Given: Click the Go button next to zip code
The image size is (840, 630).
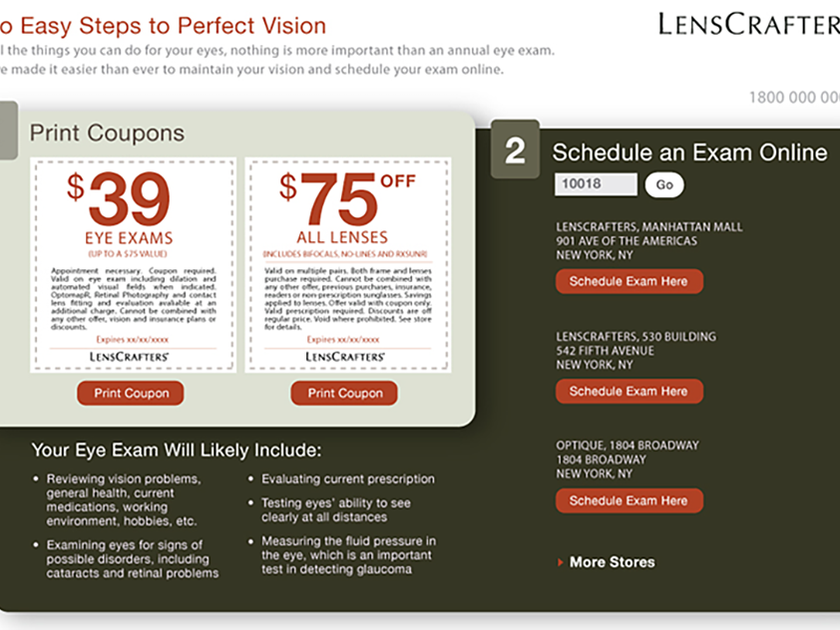Looking at the screenshot, I should click(664, 184).
